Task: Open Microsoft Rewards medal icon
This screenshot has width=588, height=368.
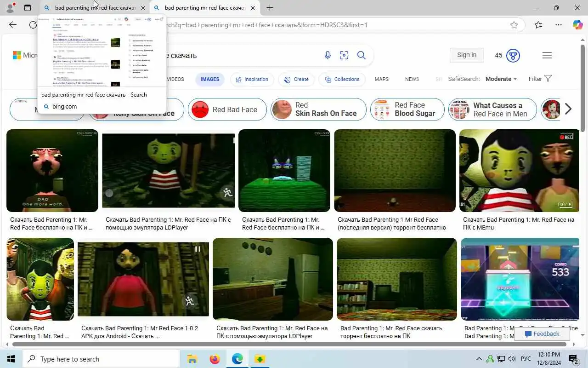Action: (513, 55)
